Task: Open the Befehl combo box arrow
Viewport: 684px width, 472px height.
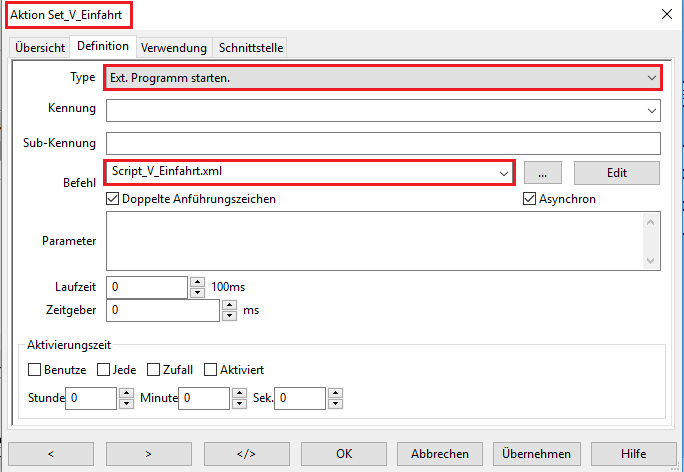Action: pos(503,172)
